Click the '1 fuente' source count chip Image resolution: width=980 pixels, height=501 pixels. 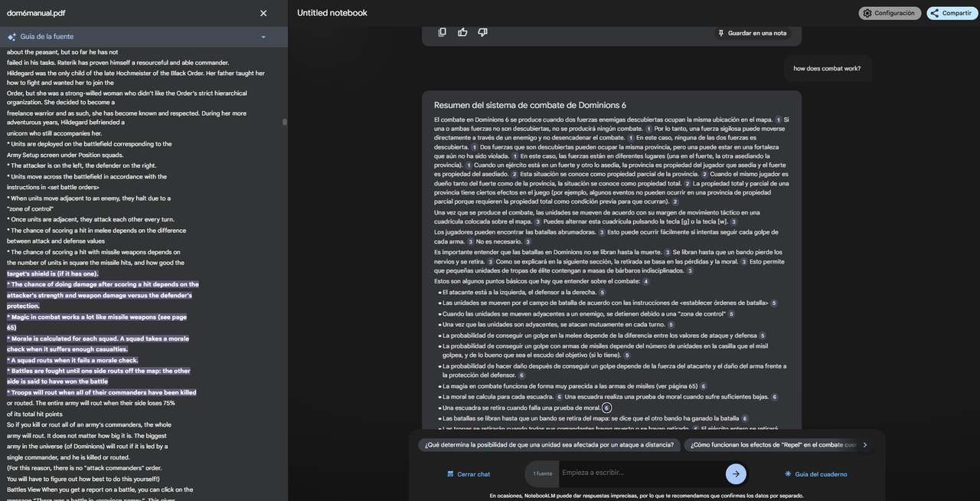[543, 473]
